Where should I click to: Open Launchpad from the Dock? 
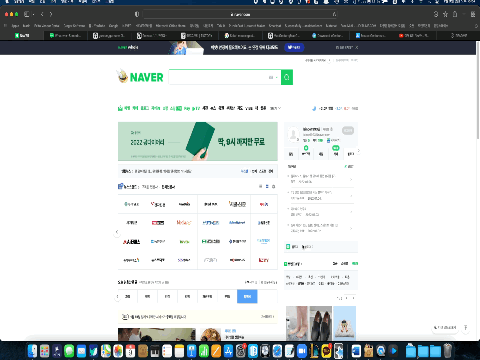click(x=45, y=351)
